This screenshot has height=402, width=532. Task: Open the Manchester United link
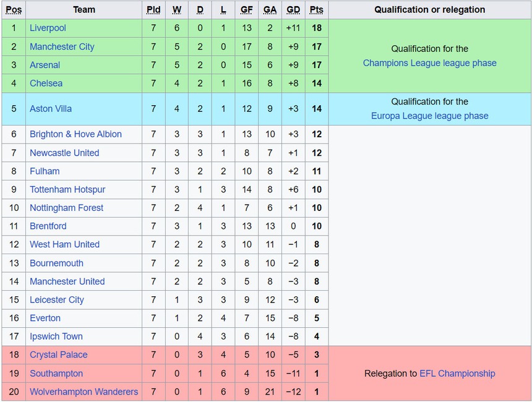(67, 281)
